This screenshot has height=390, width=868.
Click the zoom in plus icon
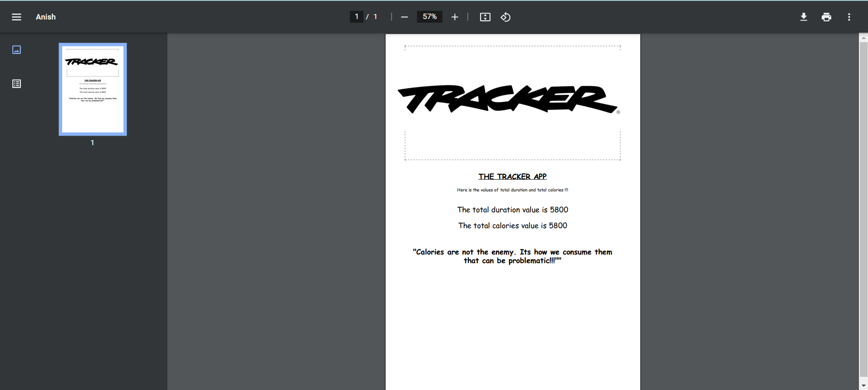[x=455, y=17]
